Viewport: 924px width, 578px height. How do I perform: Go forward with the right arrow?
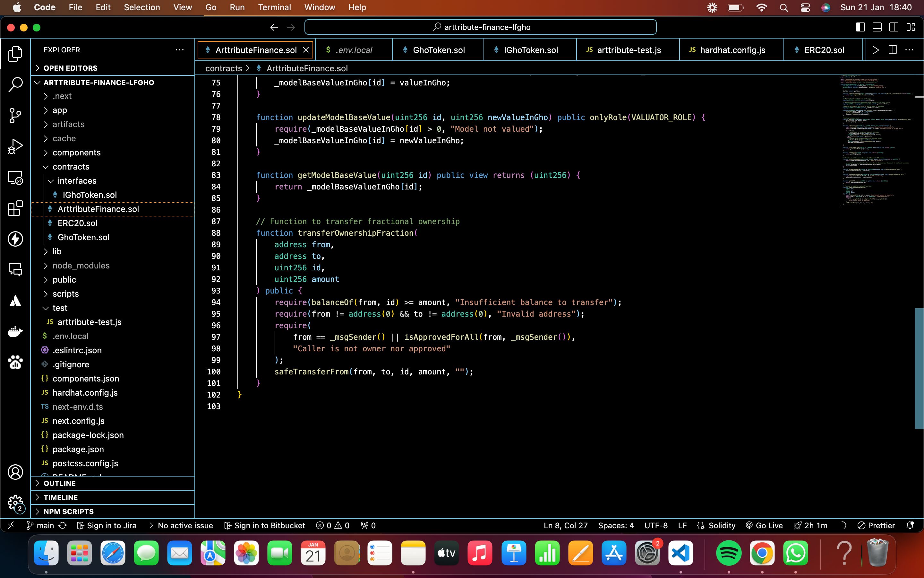(x=291, y=27)
